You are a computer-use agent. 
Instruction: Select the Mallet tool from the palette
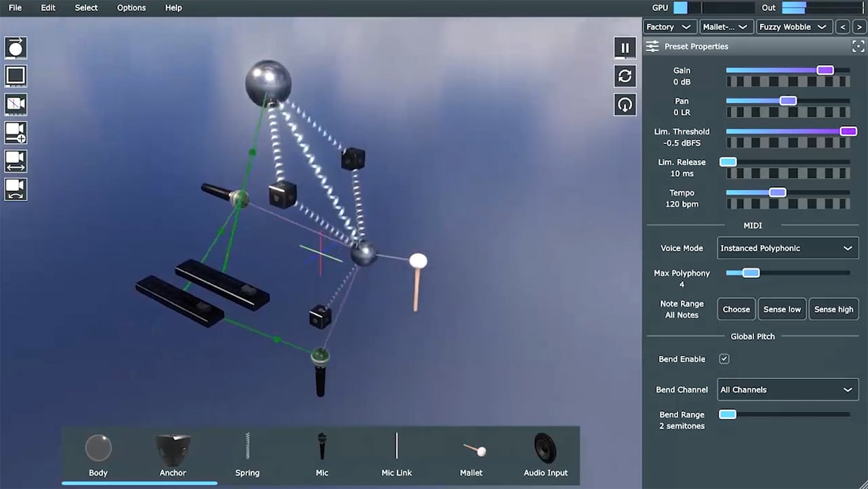click(471, 452)
